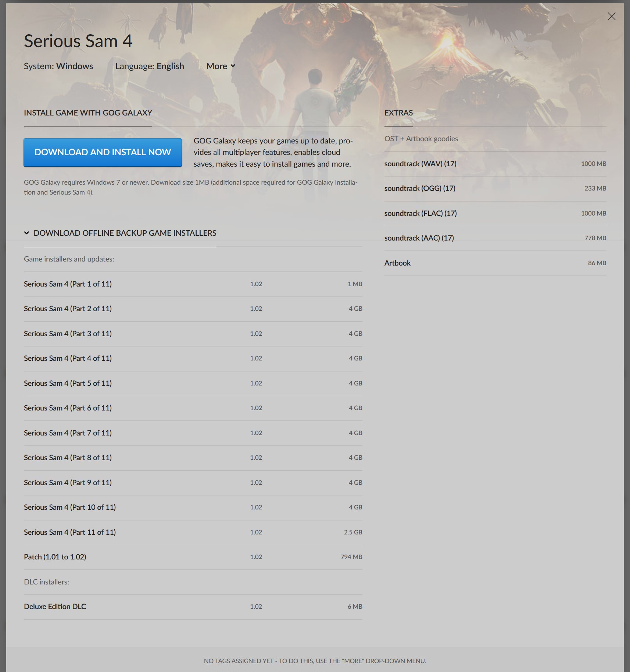Download soundtrack (FLAC) (17) extra
This screenshot has height=672, width=630.
click(x=495, y=213)
